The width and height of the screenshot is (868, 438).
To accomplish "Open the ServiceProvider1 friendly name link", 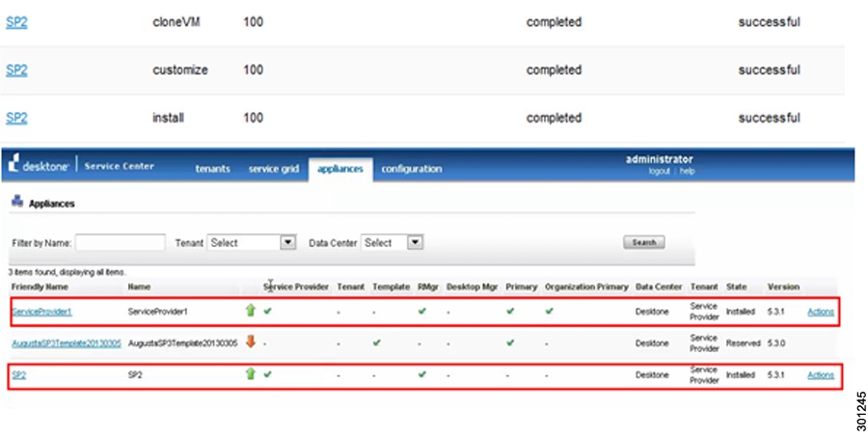I will [x=42, y=312].
